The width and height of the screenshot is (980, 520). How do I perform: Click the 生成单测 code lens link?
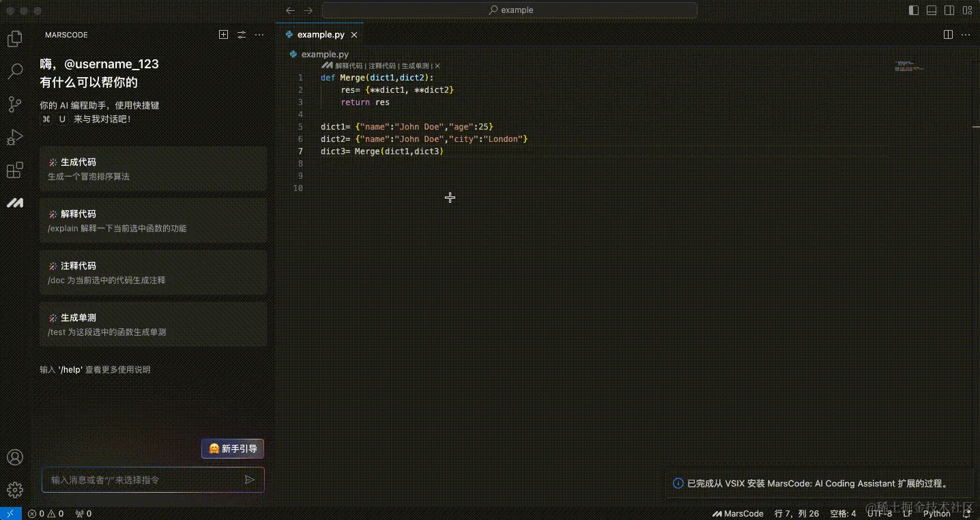coord(415,66)
